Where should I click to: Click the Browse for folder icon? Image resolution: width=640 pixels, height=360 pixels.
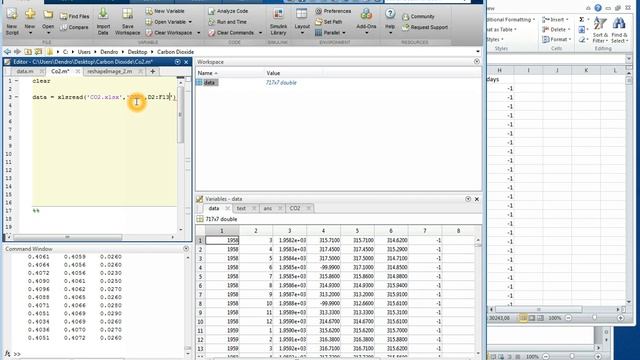click(x=38, y=52)
